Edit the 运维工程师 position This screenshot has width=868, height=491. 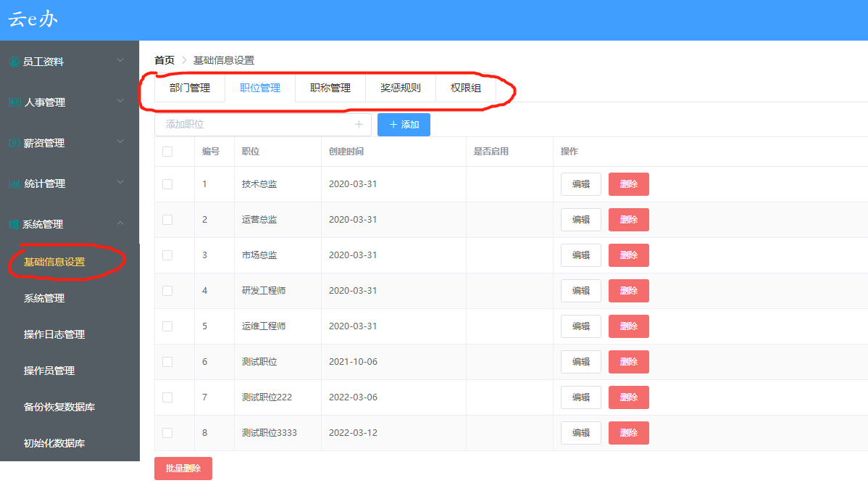click(580, 326)
